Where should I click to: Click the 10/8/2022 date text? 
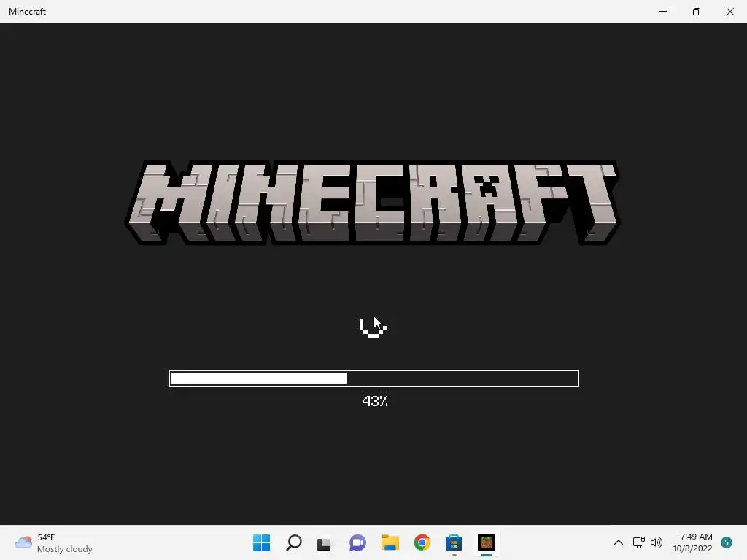[692, 548]
